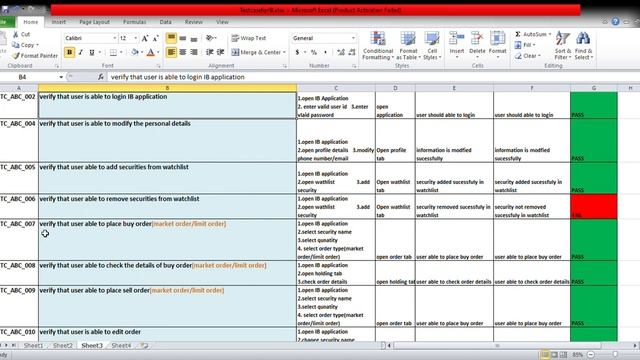
Task: Toggle Center text alignment
Action: click(183, 52)
